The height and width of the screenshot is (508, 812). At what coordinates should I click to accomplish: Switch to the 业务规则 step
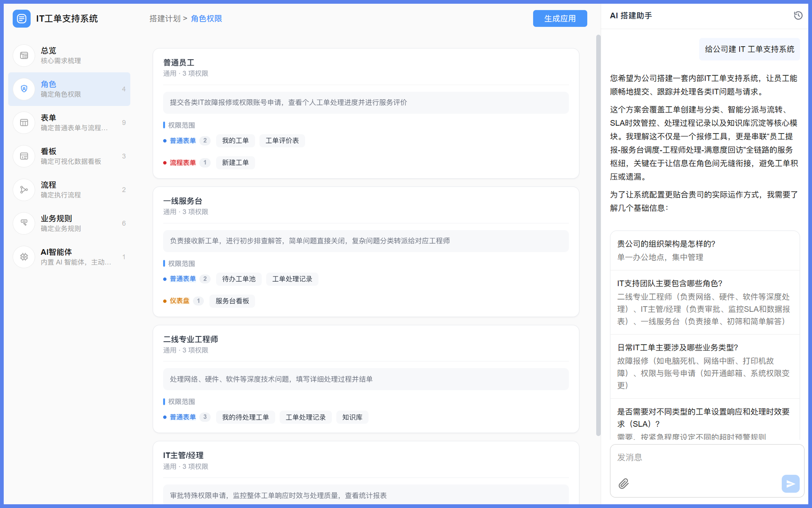point(69,223)
